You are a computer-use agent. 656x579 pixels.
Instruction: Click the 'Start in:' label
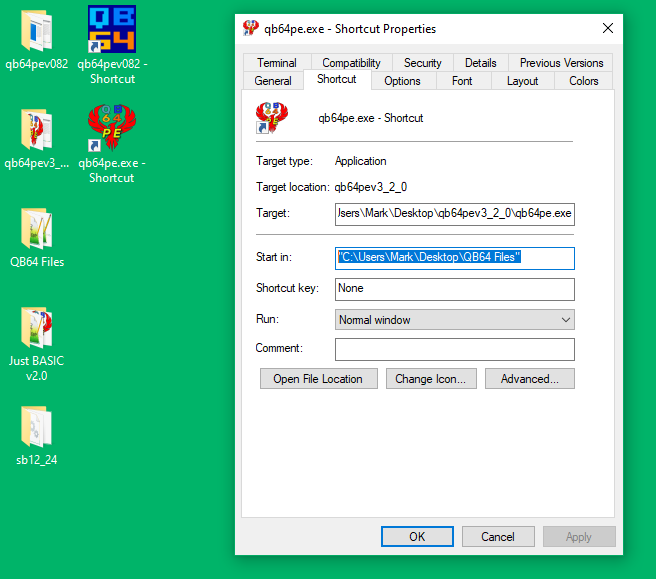[x=274, y=257]
